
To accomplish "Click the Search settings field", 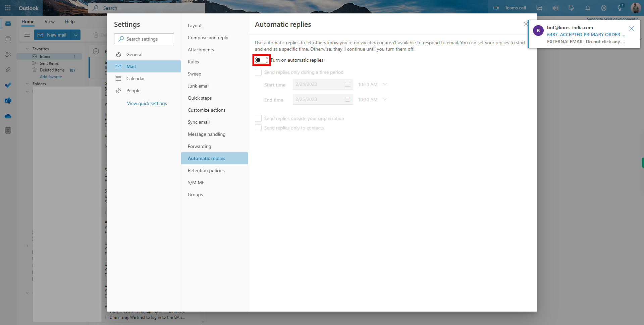I will 144,39.
